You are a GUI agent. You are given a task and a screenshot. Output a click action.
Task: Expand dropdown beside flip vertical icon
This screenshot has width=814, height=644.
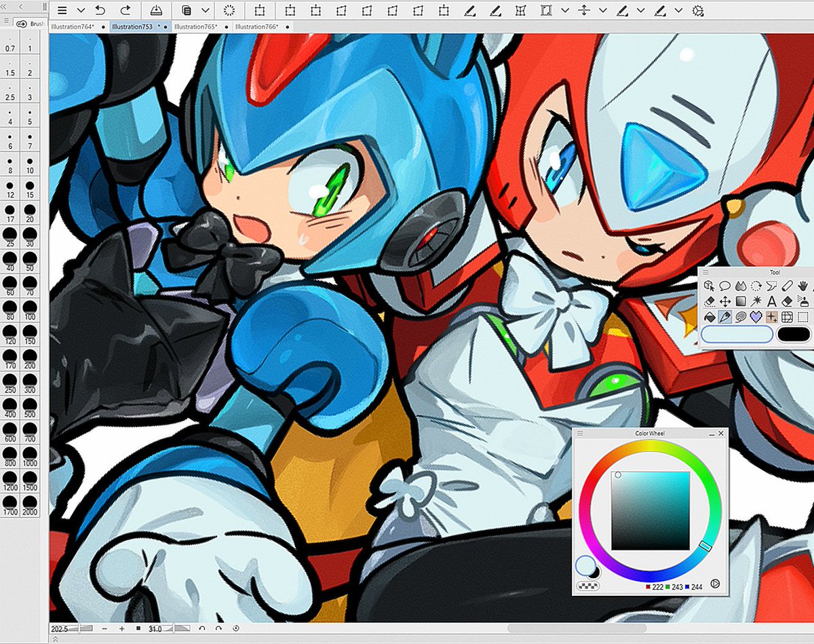pyautogui.click(x=602, y=10)
